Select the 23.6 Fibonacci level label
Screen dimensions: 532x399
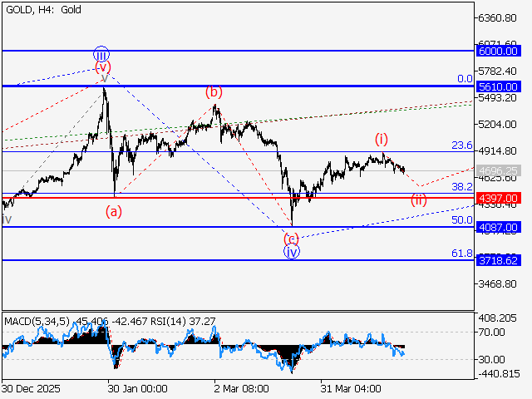point(461,145)
